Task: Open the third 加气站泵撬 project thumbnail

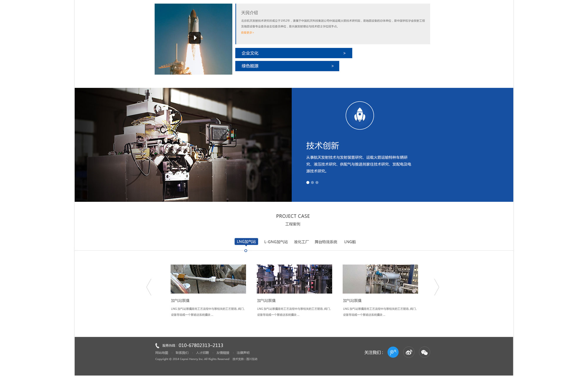Action: tap(380, 279)
